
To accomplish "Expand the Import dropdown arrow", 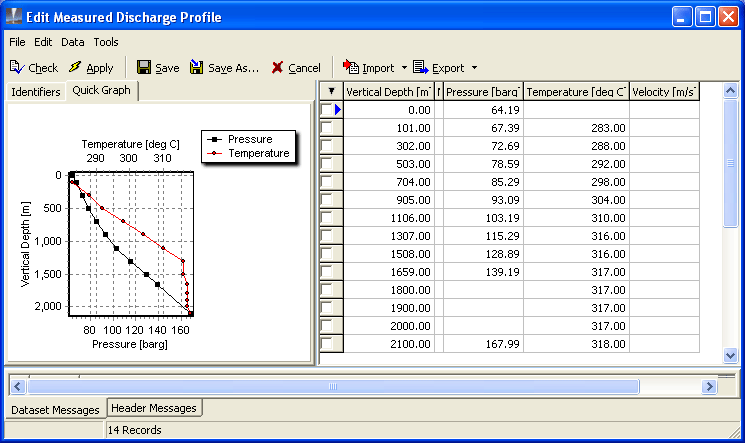I will pos(404,68).
